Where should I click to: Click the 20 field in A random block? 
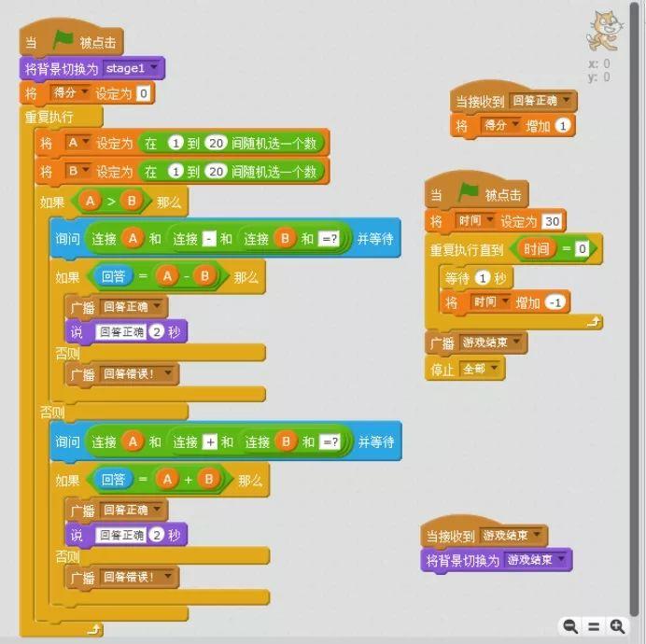click(216, 143)
